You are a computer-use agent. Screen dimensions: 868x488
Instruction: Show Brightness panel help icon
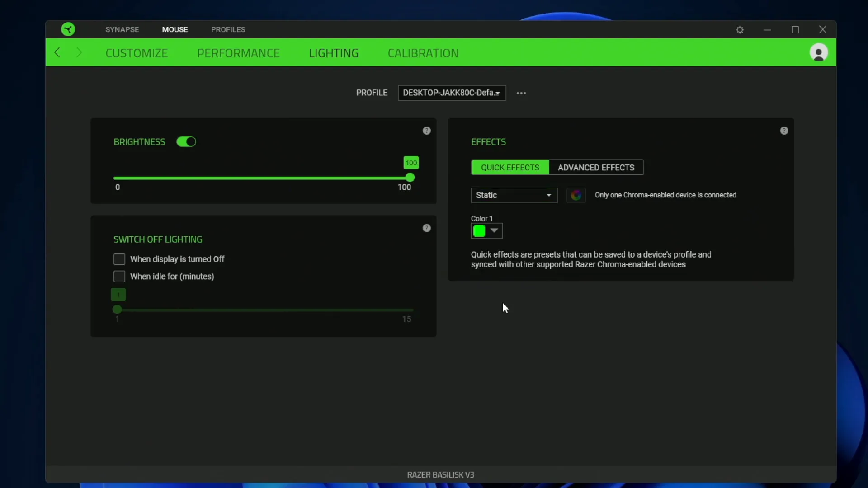426,131
